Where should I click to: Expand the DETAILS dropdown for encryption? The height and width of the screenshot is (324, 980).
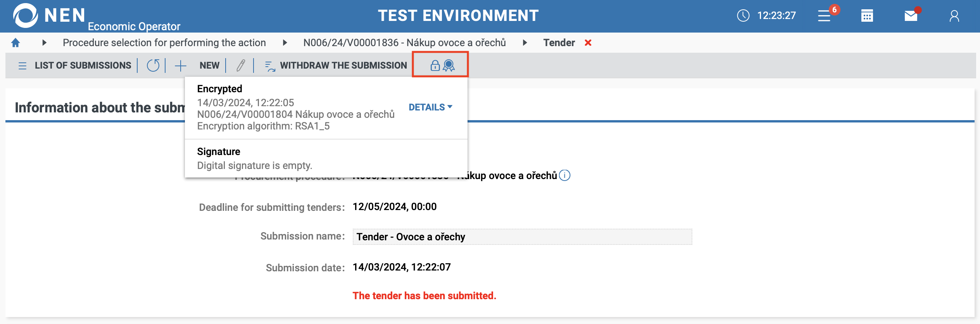[x=430, y=107]
